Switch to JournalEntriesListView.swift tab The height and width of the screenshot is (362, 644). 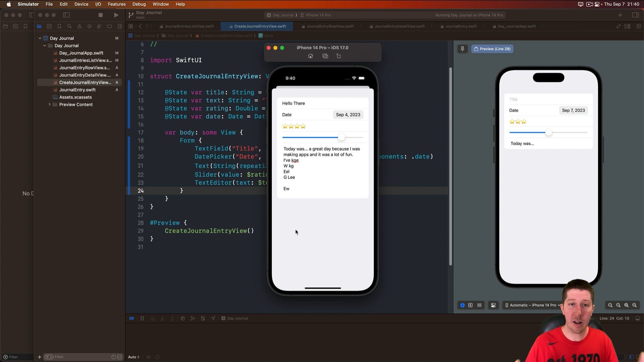pos(186,26)
